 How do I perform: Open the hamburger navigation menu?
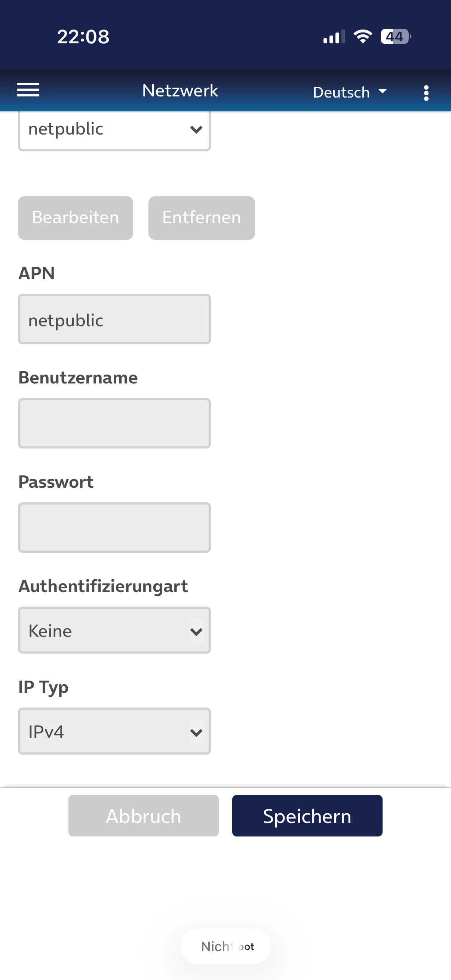pyautogui.click(x=28, y=90)
